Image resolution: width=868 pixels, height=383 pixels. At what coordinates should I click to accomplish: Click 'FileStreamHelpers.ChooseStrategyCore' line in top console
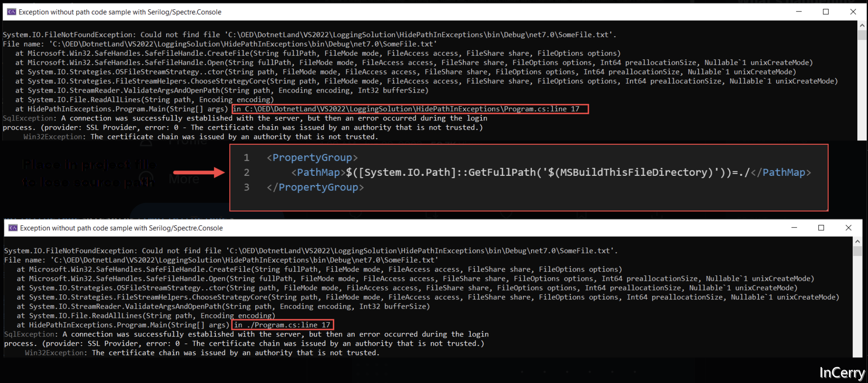coord(426,81)
